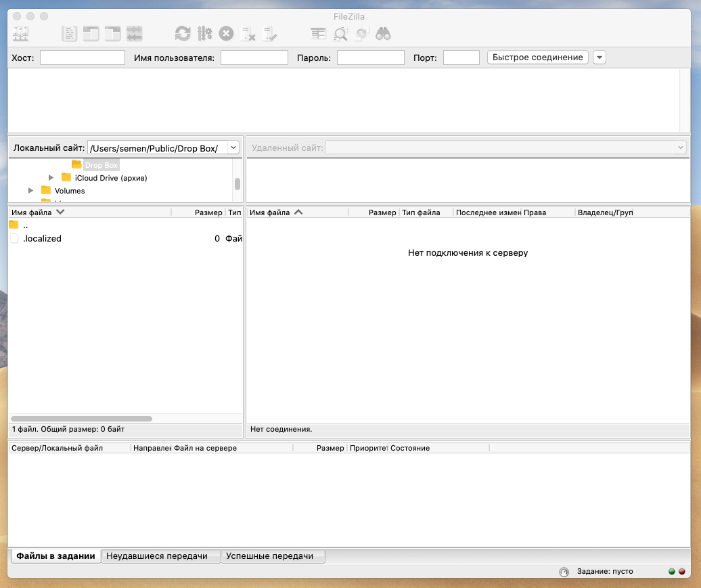Screen dimensions: 701x588
Task: Sort local files by Тип column
Action: pyautogui.click(x=234, y=212)
